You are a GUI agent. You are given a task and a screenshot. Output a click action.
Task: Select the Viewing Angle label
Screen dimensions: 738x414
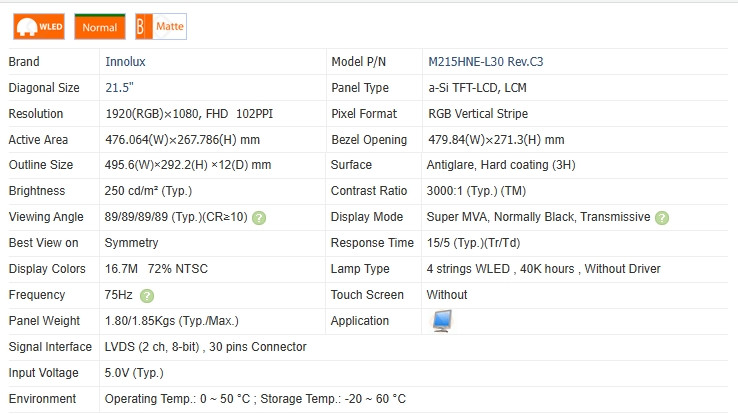click(46, 217)
